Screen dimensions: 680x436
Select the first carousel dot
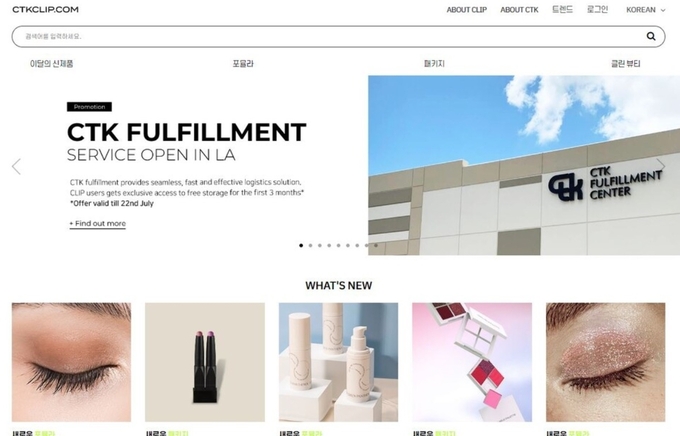point(301,246)
